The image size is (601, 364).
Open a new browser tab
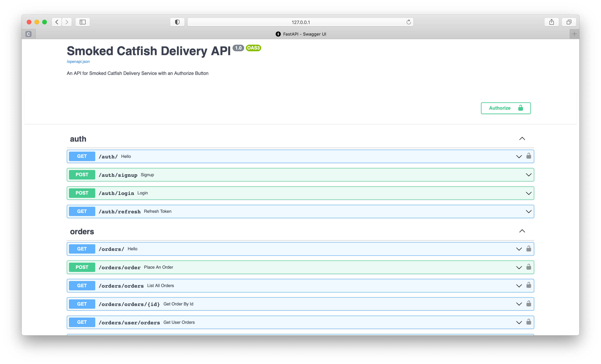pos(574,34)
